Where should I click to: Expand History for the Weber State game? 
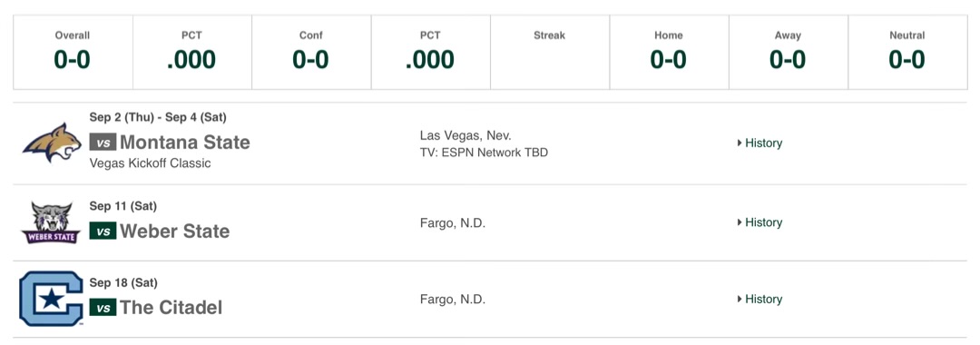coord(759,222)
